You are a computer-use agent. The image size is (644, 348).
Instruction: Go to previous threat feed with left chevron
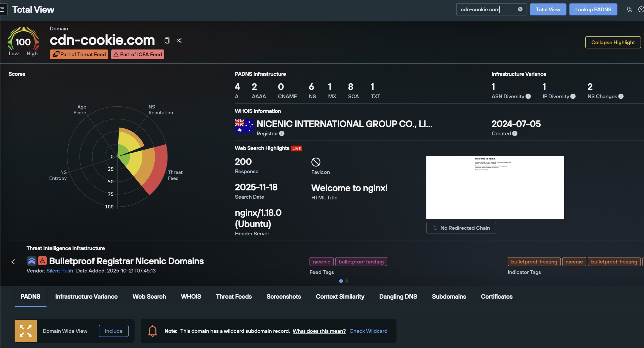[13, 262]
